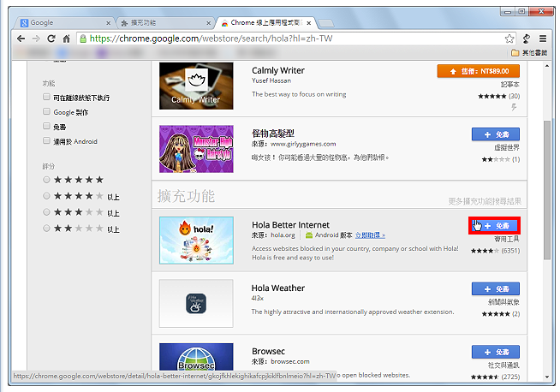Viewport: 560px width, 392px height.
Task: Open the Monster High Hairstyle thumbnail
Action: point(196,149)
